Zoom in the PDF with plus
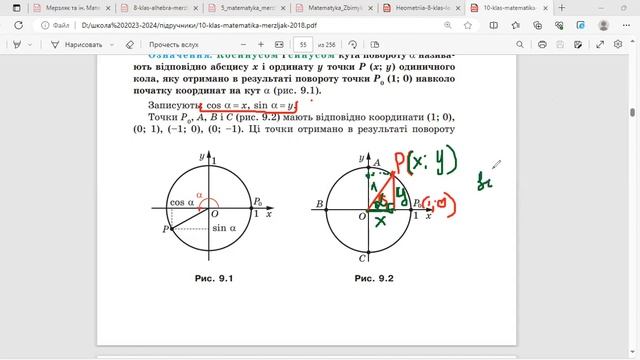Viewport: 640px width, 360px height. (261, 44)
